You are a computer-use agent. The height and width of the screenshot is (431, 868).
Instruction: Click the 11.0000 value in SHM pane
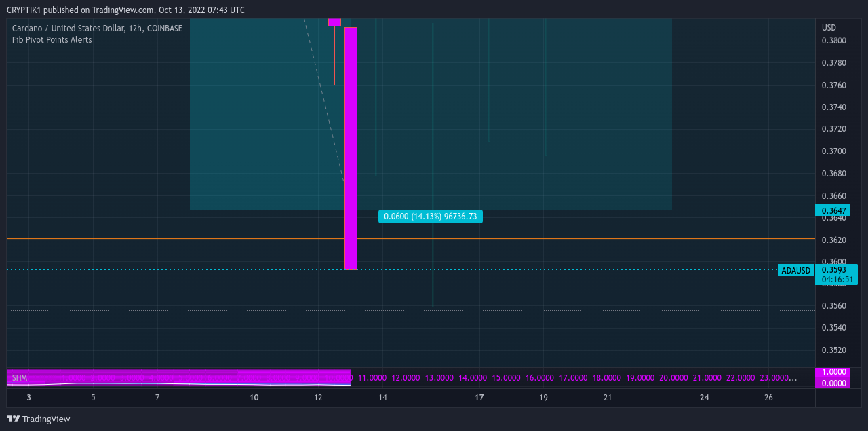[x=372, y=378]
